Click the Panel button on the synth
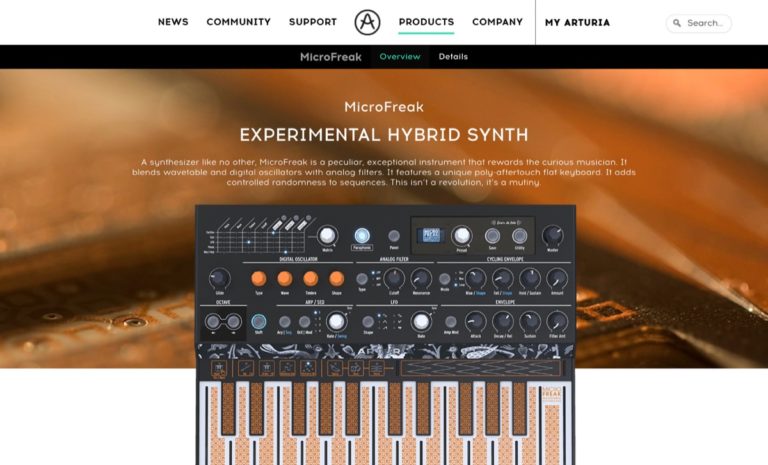Screen dimensions: 768x465 pos(394,236)
